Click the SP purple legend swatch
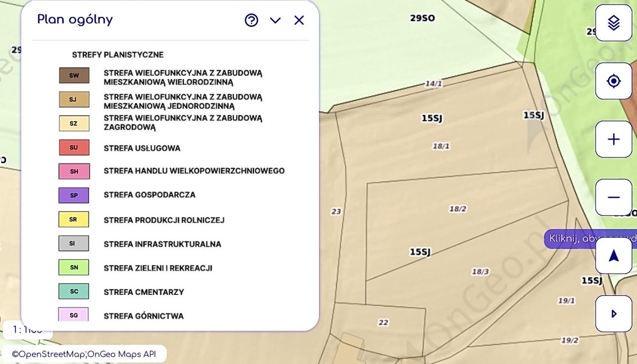The image size is (637, 364). (x=74, y=195)
